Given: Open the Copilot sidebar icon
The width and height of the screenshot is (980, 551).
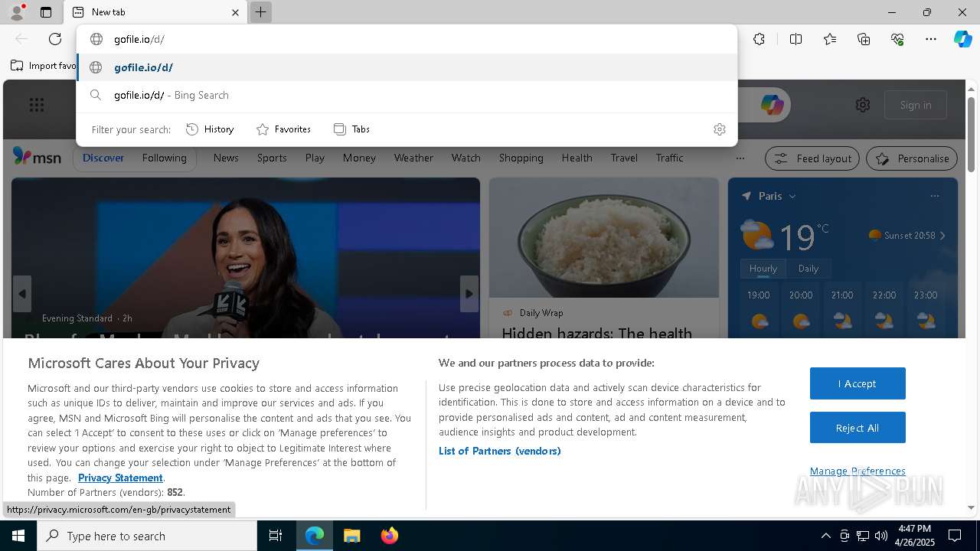Looking at the screenshot, I should (x=962, y=39).
